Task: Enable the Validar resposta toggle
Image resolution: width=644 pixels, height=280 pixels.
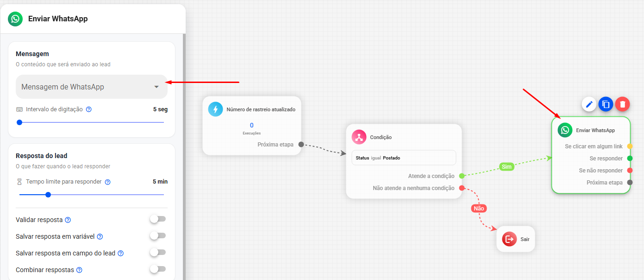Action: [158, 219]
